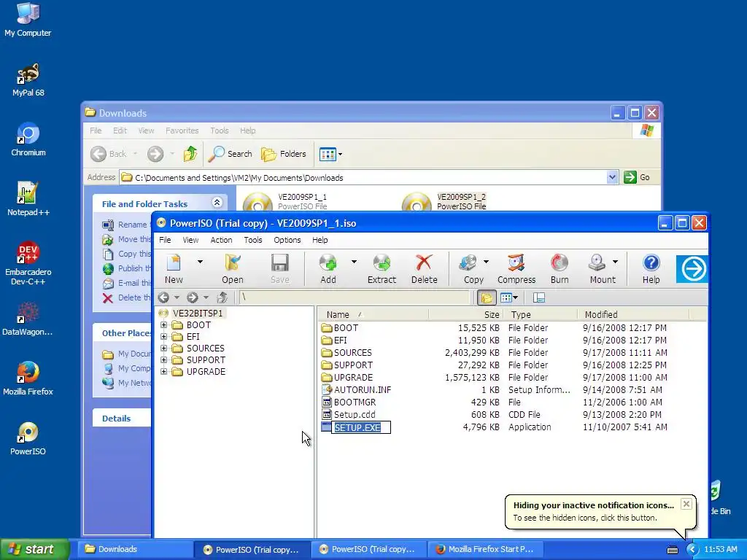Screen dimensions: 747x560
Task: Toggle the folder tree pane button
Action: 487,297
